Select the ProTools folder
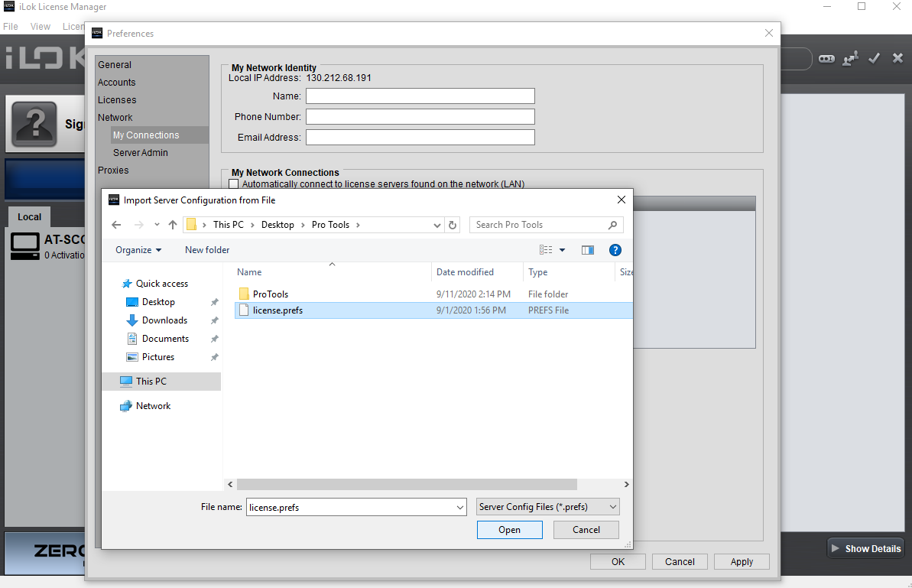 pos(271,294)
